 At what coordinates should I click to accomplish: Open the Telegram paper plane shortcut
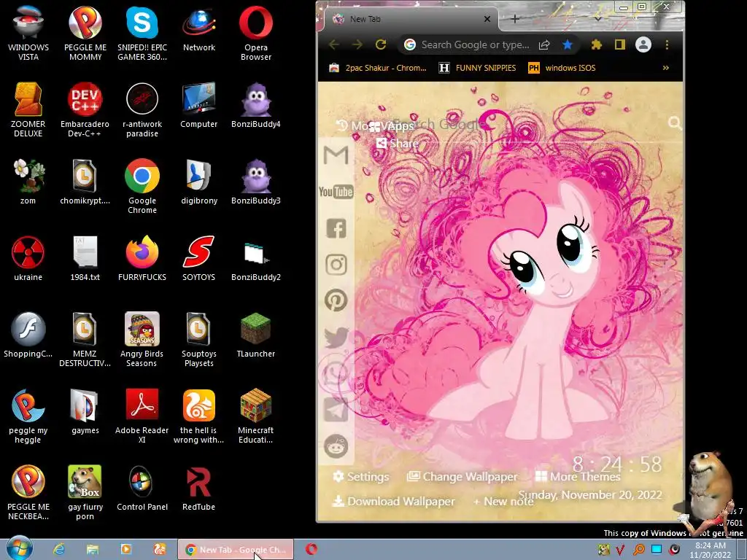pyautogui.click(x=336, y=410)
